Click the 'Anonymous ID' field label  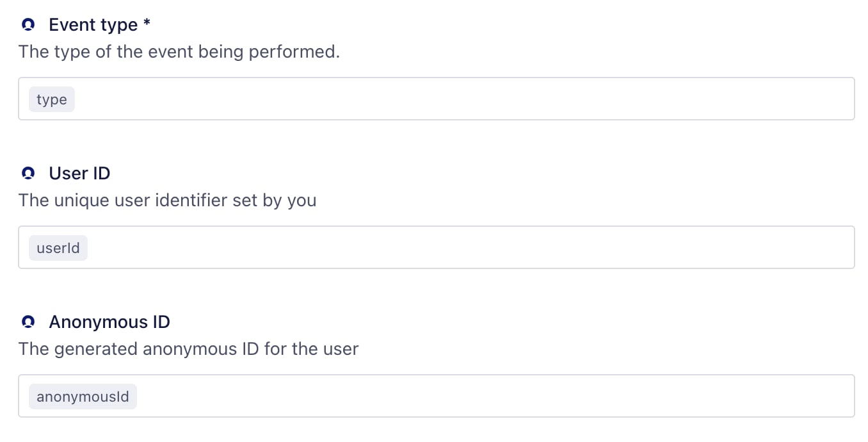(109, 322)
